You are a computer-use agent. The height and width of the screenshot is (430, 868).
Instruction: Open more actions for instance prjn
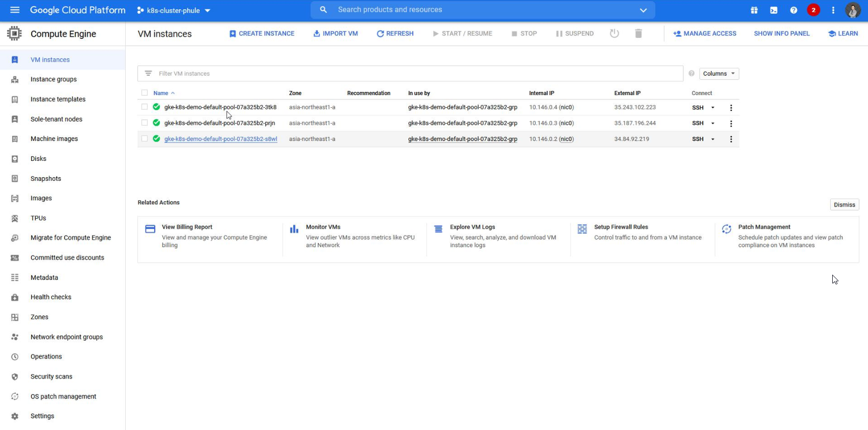tap(731, 124)
